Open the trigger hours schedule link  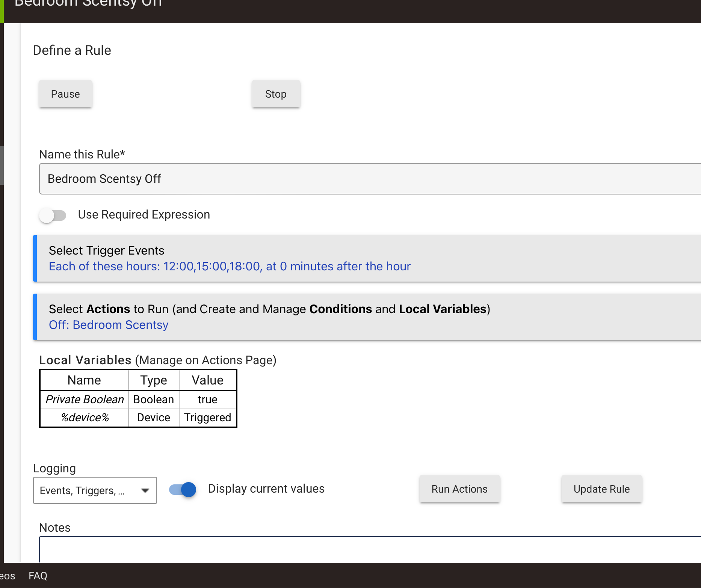(230, 266)
